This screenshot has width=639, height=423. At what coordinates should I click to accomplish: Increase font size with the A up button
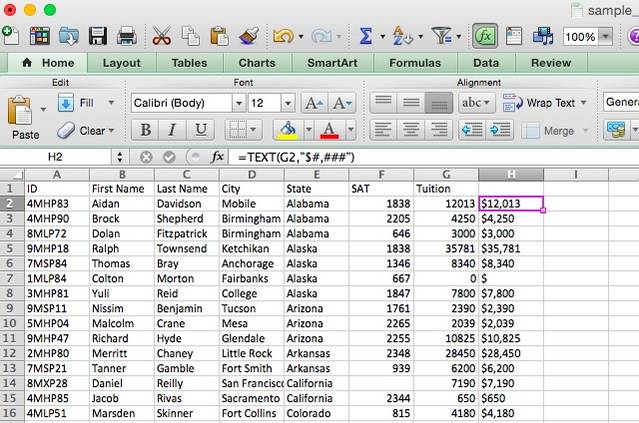(314, 103)
